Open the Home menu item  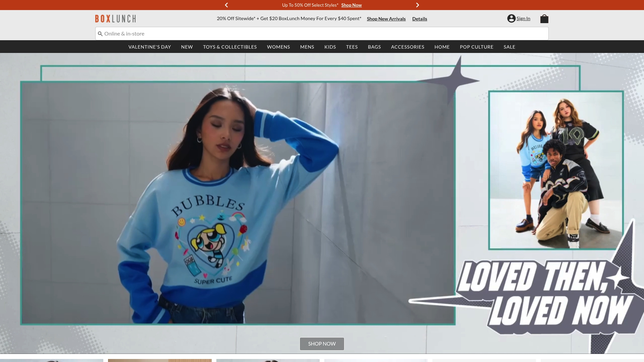442,47
